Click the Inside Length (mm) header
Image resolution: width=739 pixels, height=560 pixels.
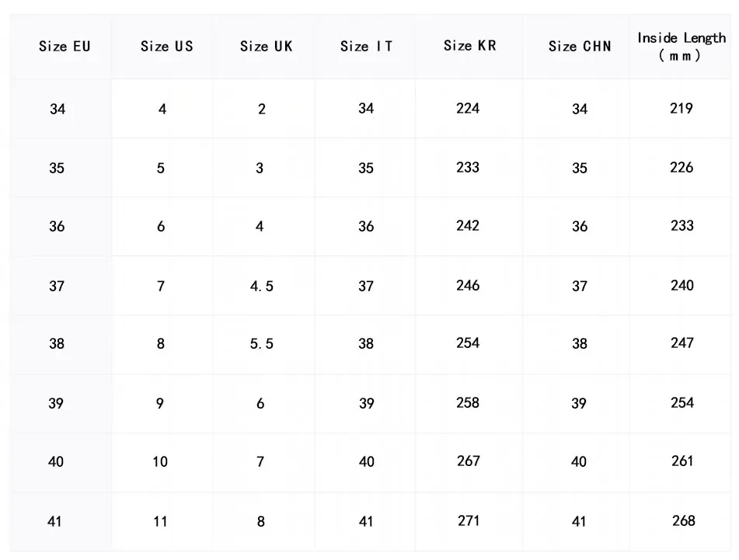pyautogui.click(x=681, y=47)
